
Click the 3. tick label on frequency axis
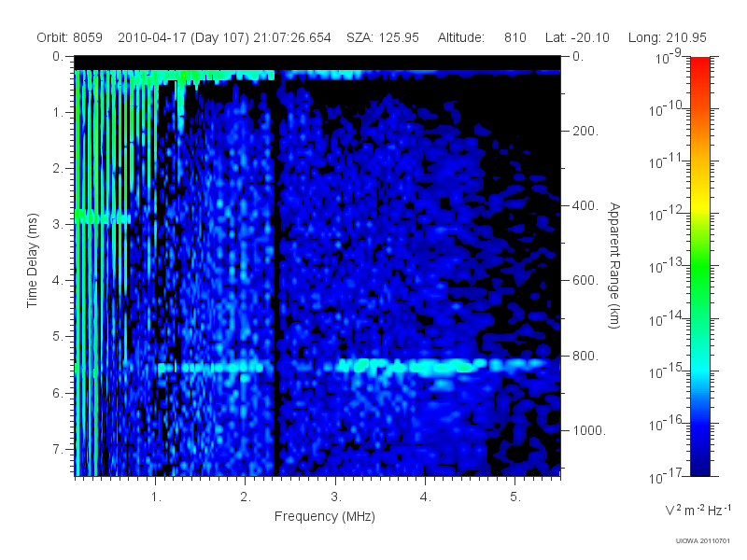point(336,497)
